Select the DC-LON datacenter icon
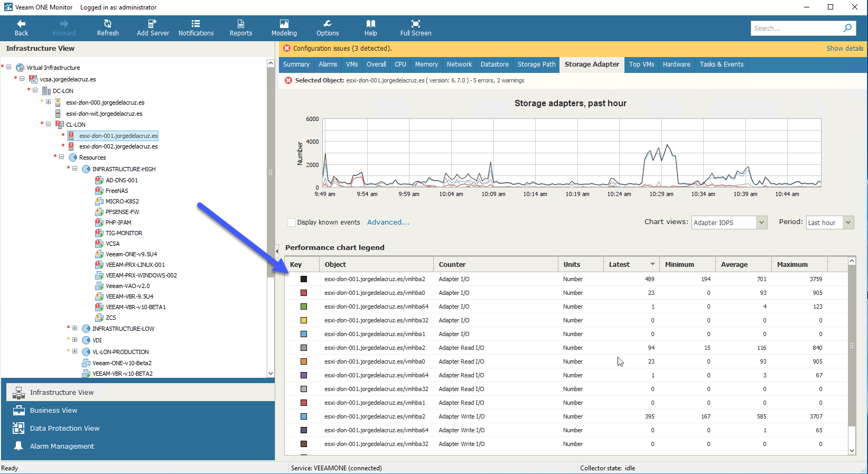 [46, 91]
